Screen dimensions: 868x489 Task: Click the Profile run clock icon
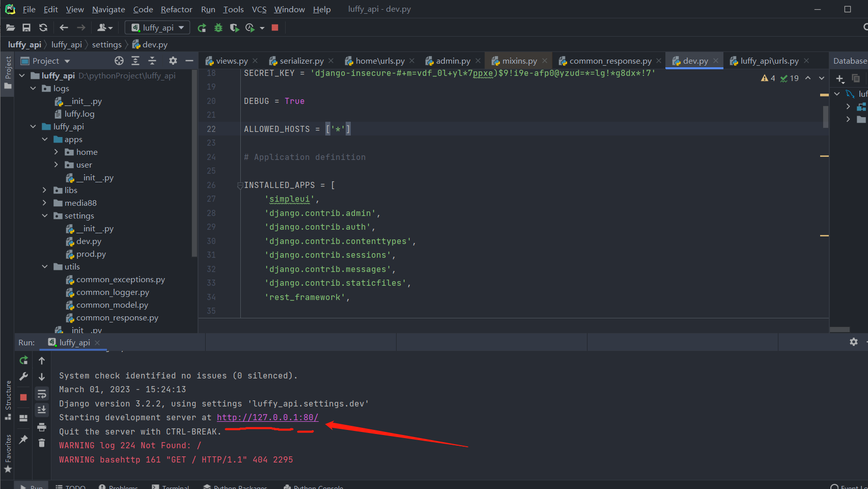point(250,28)
